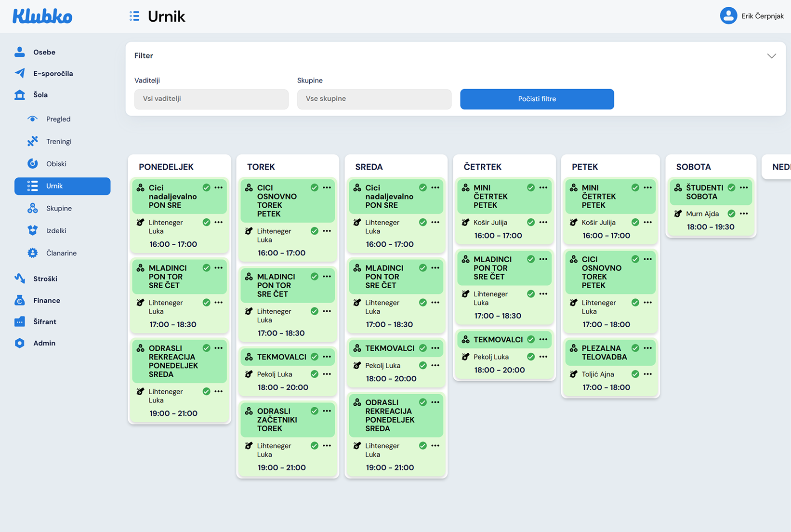
Task: Open more options for ODRASLI ZAČETNIKI TOREK
Action: (327, 411)
